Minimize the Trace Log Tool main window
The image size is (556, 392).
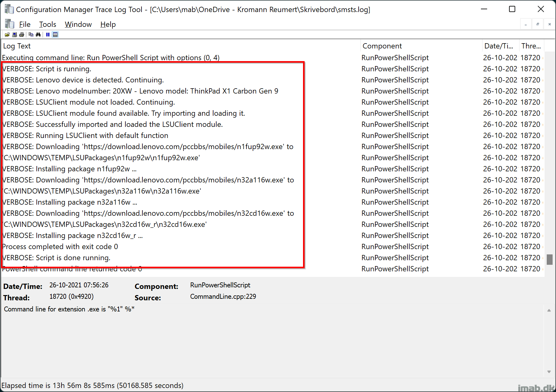pos(484,9)
